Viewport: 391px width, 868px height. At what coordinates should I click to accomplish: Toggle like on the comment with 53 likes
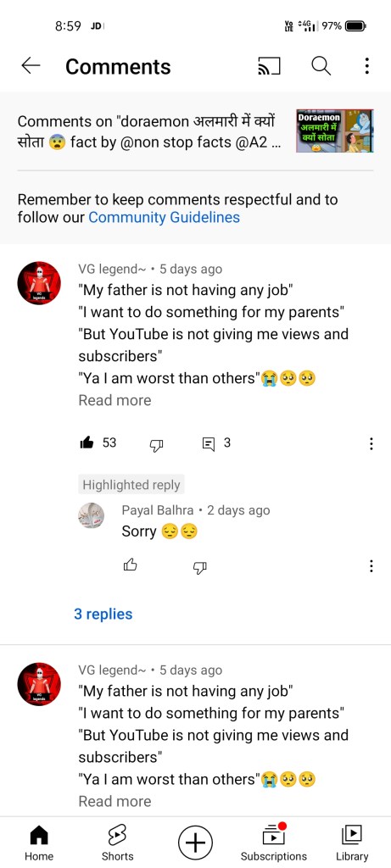pos(87,442)
